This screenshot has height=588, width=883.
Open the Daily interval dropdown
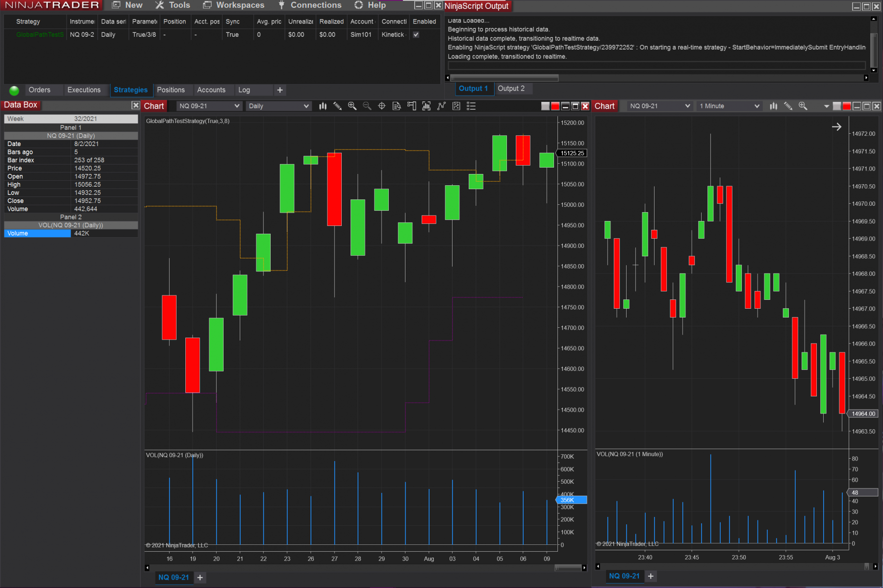(278, 106)
